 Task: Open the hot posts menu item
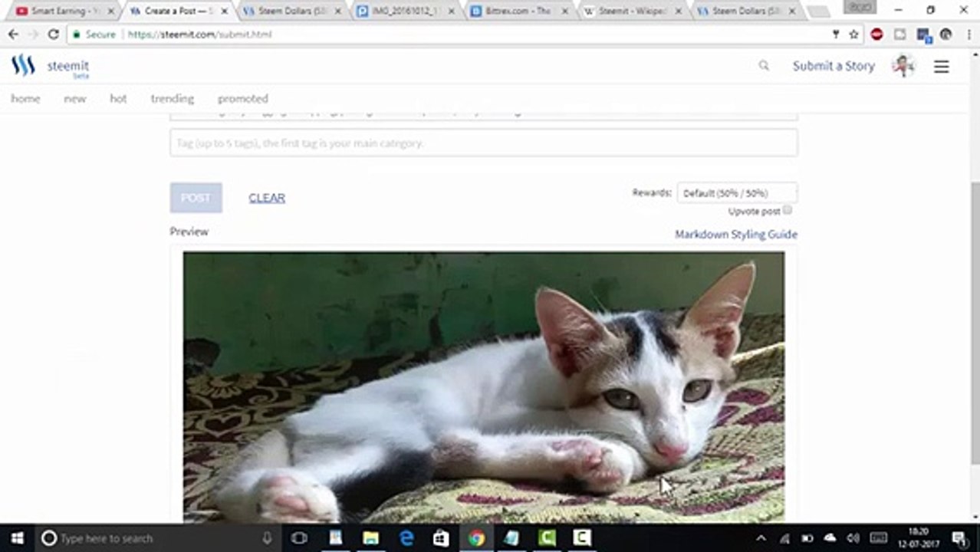click(x=118, y=99)
